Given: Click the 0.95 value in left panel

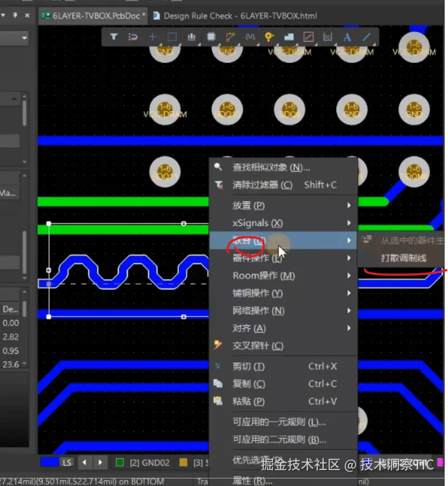Looking at the screenshot, I should [11, 351].
